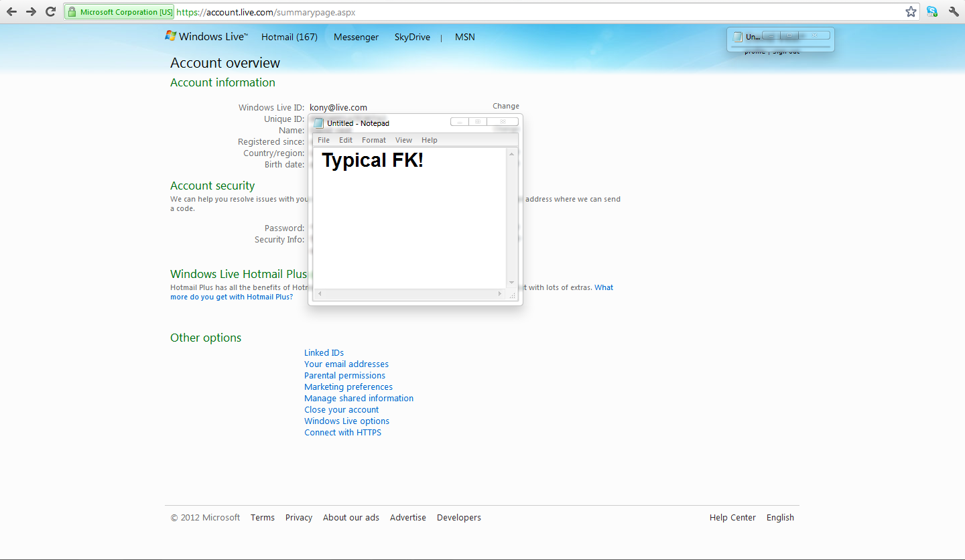Change language via English footer link
The height and width of the screenshot is (560, 965).
pos(780,518)
